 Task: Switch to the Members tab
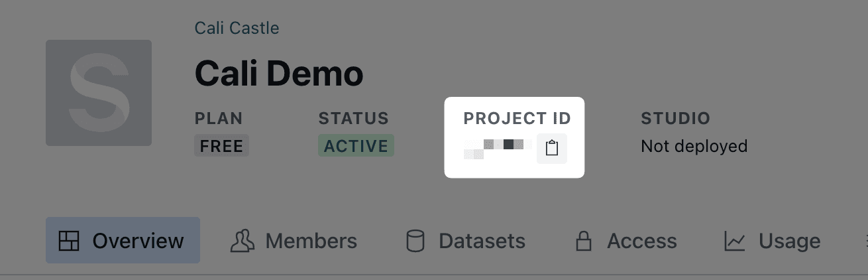point(311,241)
